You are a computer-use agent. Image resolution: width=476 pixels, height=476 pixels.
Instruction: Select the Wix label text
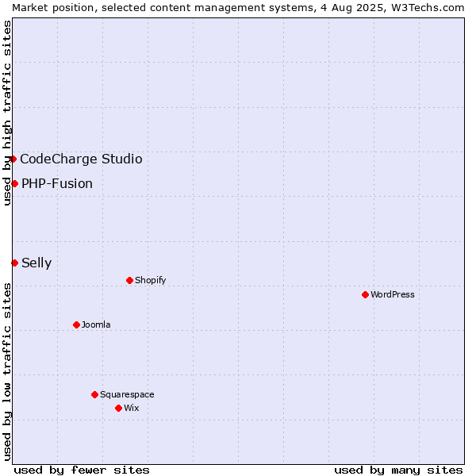(131, 408)
